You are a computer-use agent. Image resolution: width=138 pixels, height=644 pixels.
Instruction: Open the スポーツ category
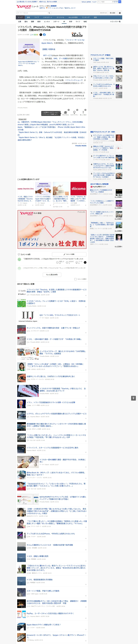pyautogui.click(x=56, y=22)
